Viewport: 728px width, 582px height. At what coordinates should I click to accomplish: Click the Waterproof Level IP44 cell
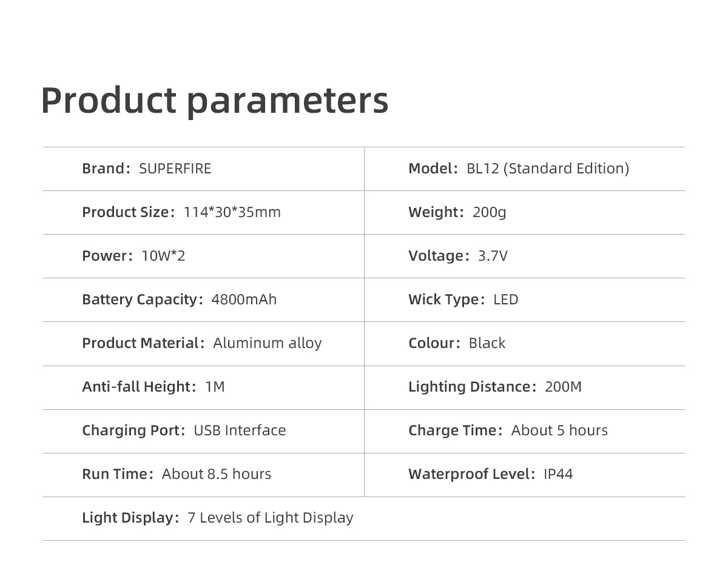[x=490, y=474]
